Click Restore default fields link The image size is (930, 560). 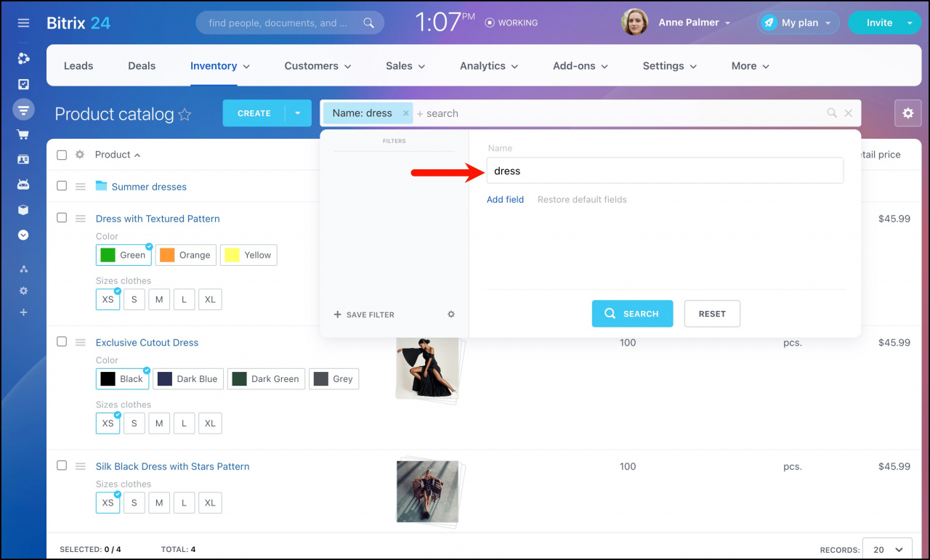coord(582,200)
